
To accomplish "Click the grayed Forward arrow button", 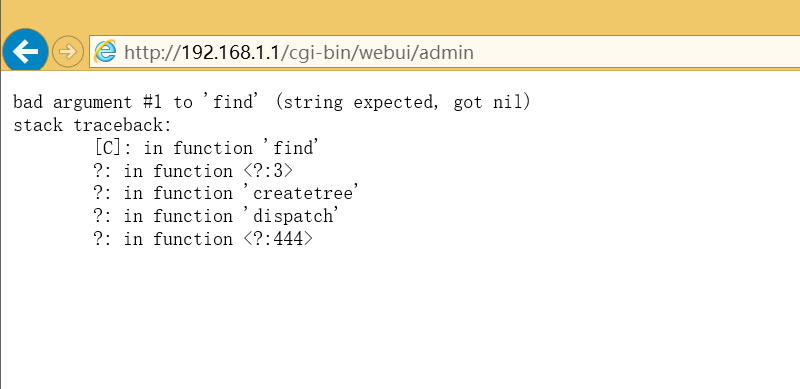I will tap(68, 52).
